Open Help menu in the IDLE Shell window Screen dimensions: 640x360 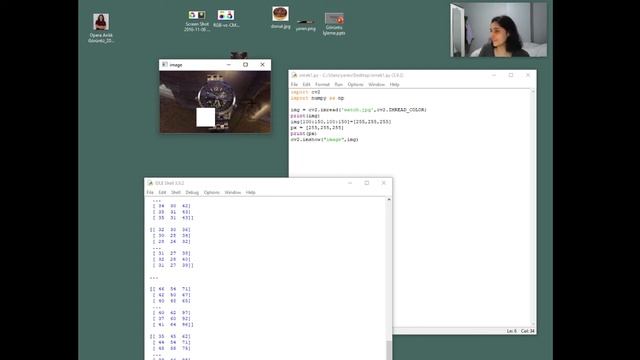(251, 192)
